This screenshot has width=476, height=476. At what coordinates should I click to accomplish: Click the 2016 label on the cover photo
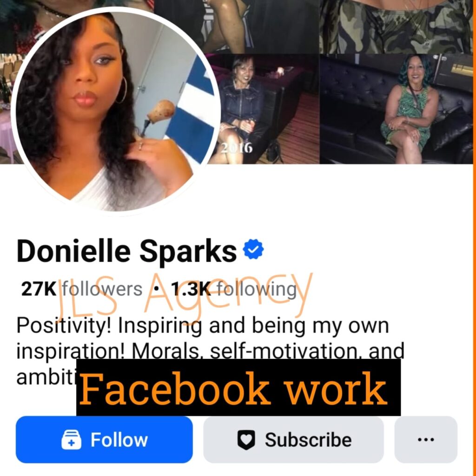click(x=237, y=148)
